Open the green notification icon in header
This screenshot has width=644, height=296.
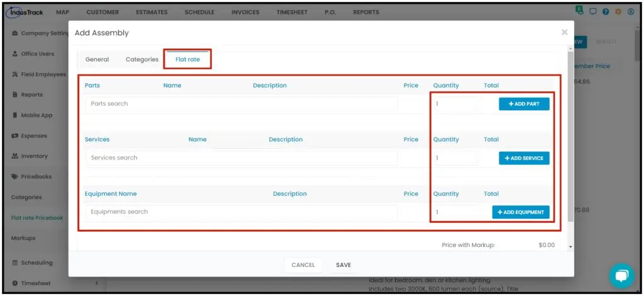[x=580, y=11]
